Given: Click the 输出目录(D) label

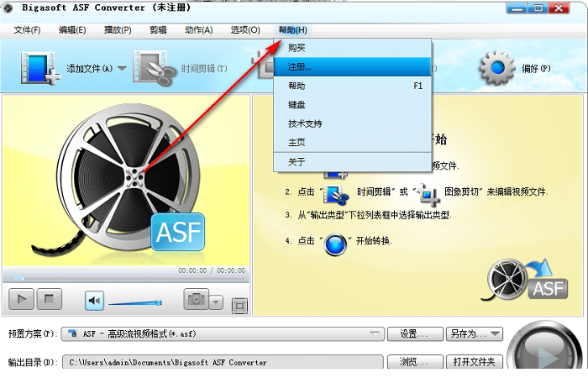Looking at the screenshot, I should click(33, 362).
